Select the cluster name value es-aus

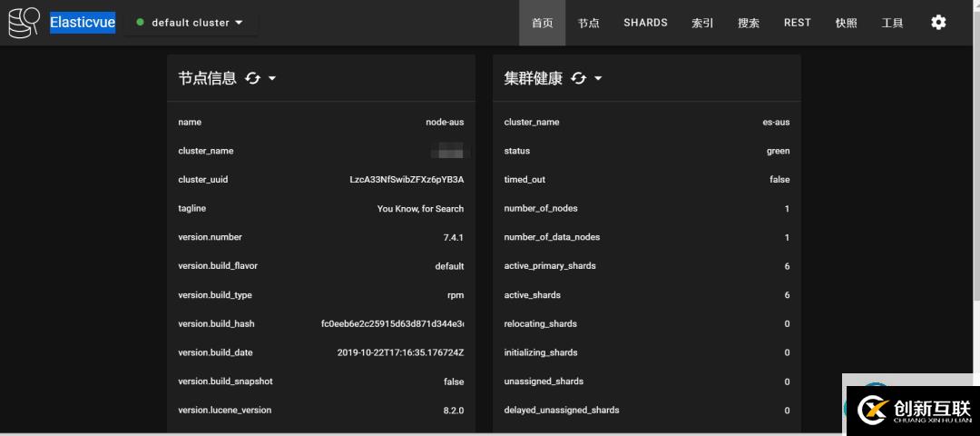coord(776,122)
